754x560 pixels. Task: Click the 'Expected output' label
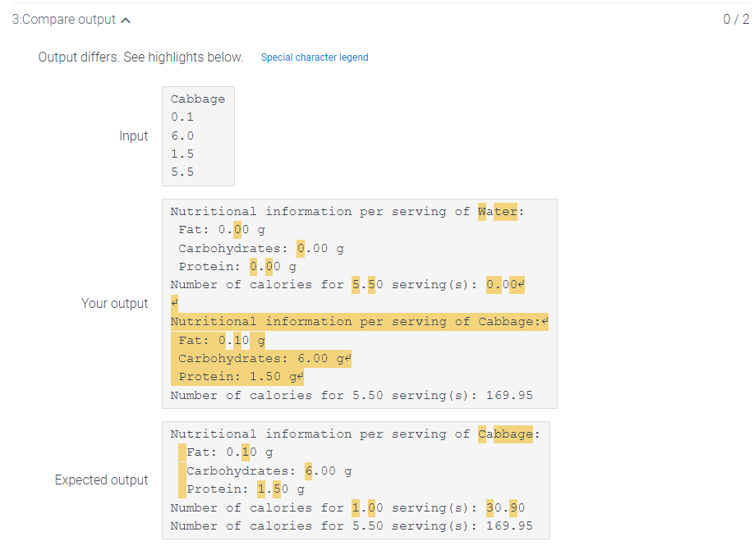coord(102,480)
